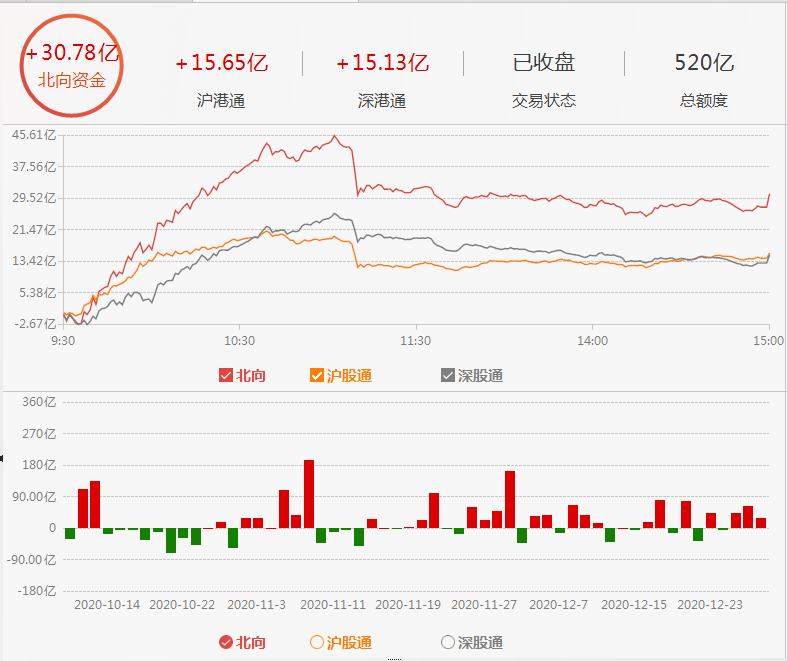Click the 11:30 time axis label
This screenshot has width=787, height=661.
coord(416,341)
